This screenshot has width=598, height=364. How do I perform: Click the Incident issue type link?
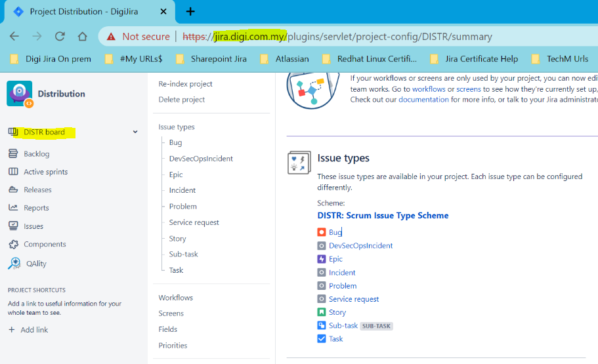click(342, 273)
